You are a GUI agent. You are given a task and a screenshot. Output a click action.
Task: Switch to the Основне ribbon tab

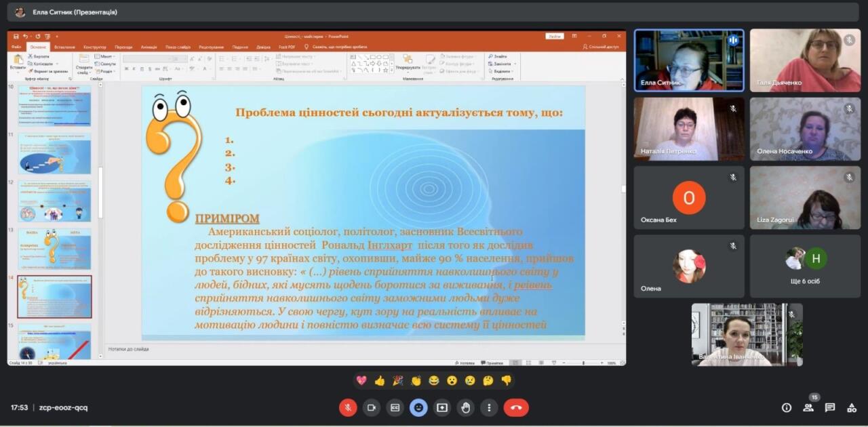click(38, 47)
